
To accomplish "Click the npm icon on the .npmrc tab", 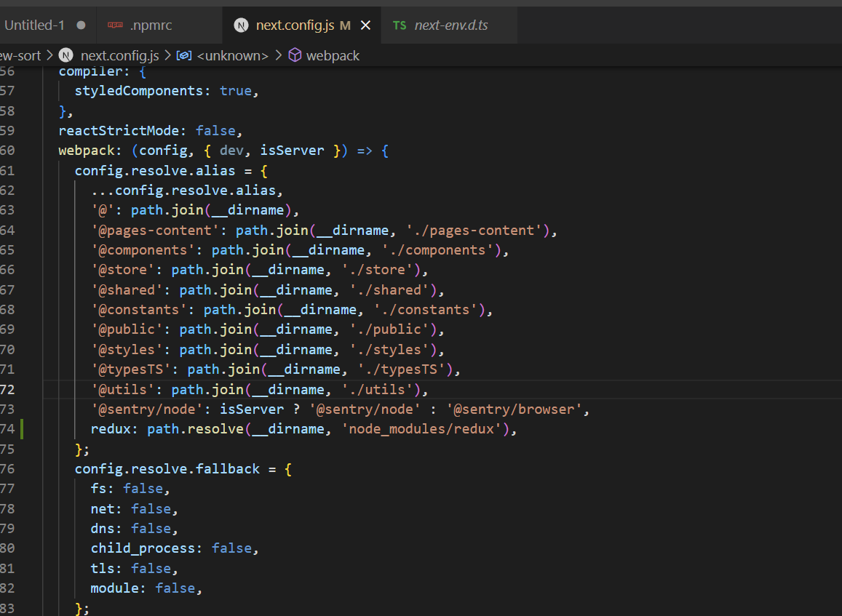I will (115, 24).
